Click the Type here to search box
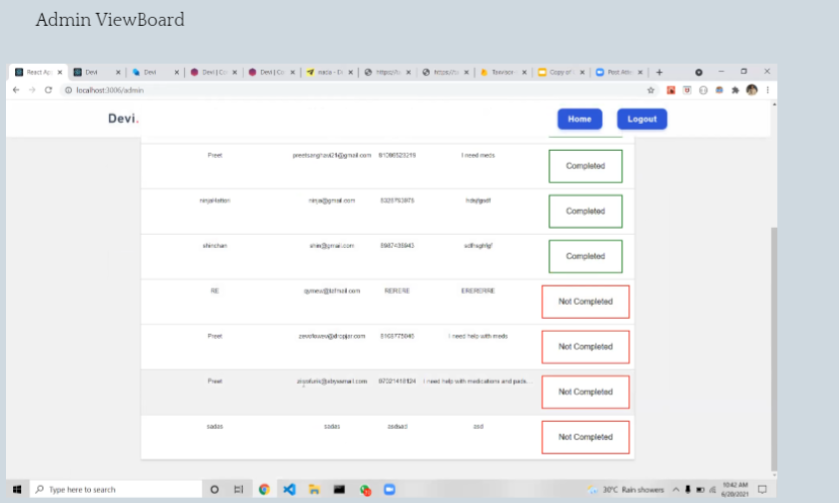 point(116,489)
